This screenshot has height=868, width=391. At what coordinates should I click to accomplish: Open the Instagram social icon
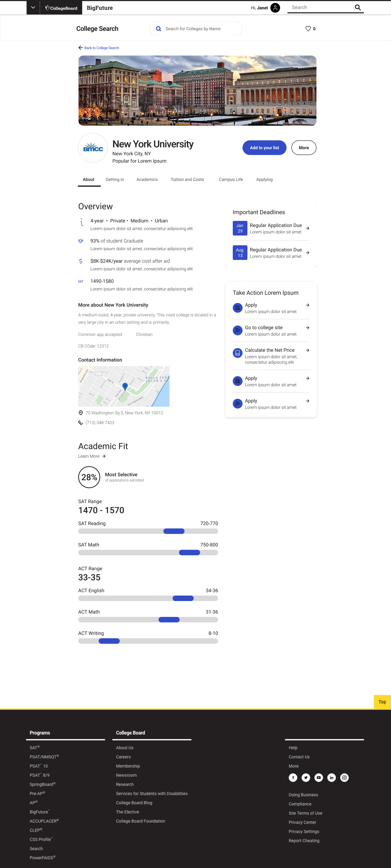point(344,778)
